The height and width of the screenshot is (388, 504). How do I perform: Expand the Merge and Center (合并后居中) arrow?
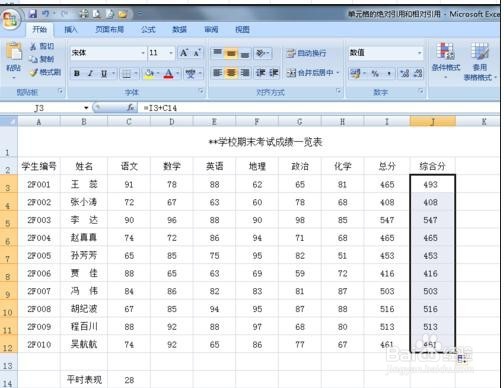338,73
